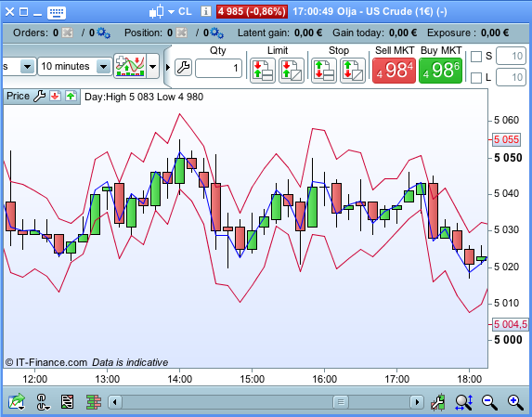Click the candlestick chart style icon
The image size is (532, 417).
156,12
